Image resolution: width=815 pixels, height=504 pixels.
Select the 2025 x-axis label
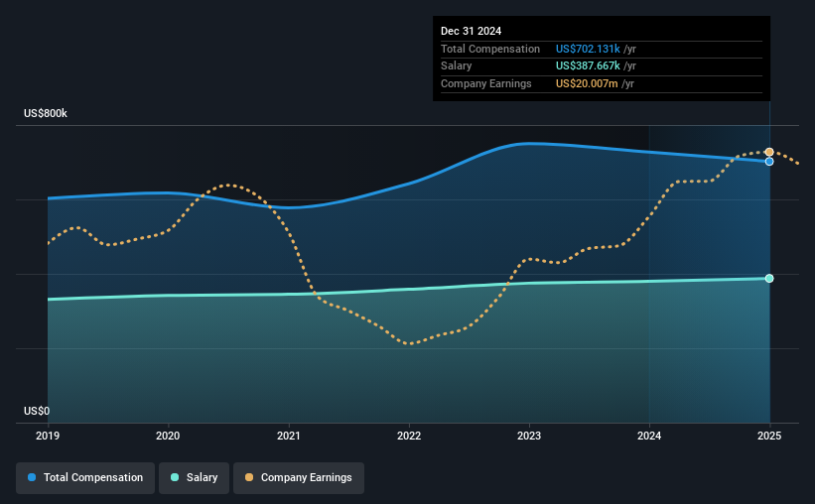tap(769, 436)
